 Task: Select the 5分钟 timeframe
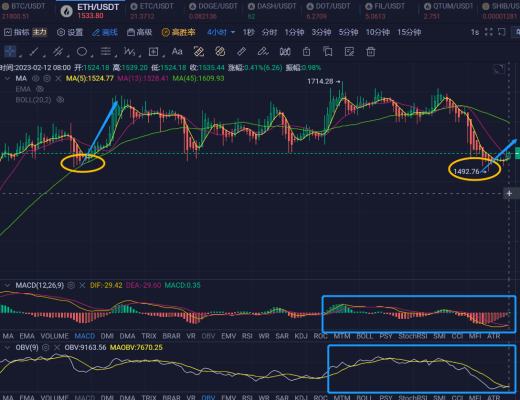click(348, 32)
